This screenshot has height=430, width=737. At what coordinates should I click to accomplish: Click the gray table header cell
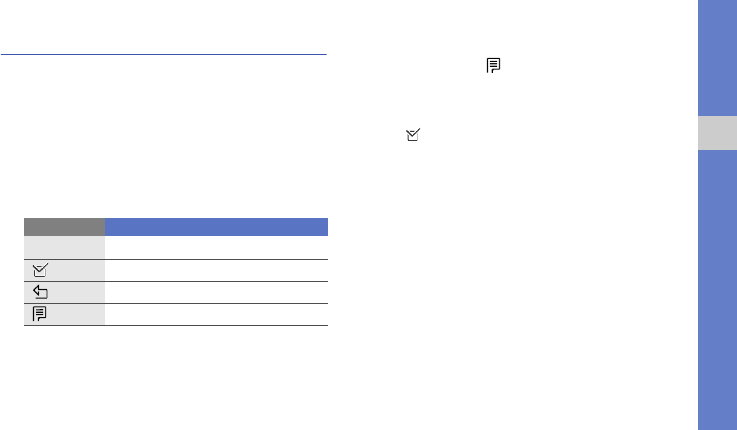point(65,226)
